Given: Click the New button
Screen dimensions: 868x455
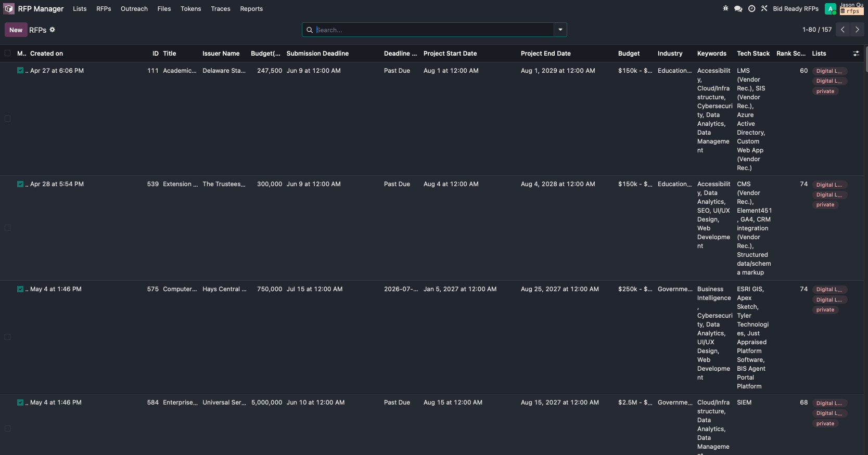Looking at the screenshot, I should click(16, 30).
